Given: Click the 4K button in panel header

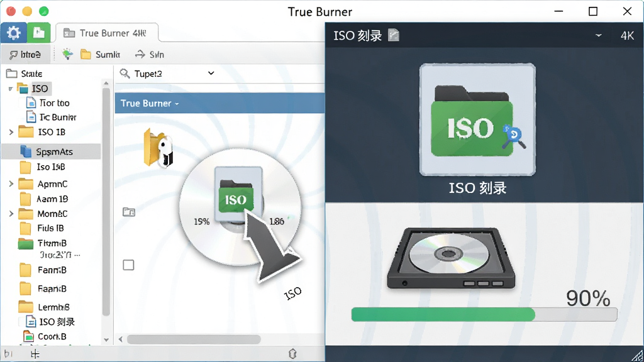Looking at the screenshot, I should click(627, 36).
